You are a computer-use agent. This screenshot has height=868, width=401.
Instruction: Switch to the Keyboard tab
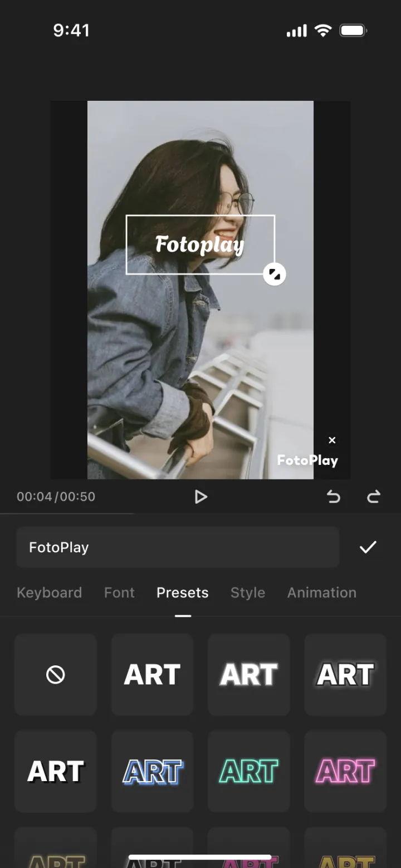(x=49, y=592)
